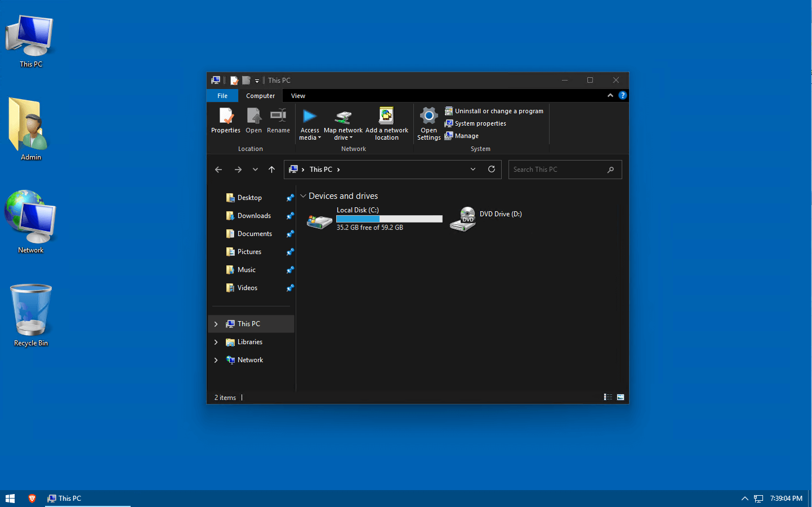Viewport: 812px width, 507px height.
Task: Go up one level with the up arrow
Action: pos(271,170)
